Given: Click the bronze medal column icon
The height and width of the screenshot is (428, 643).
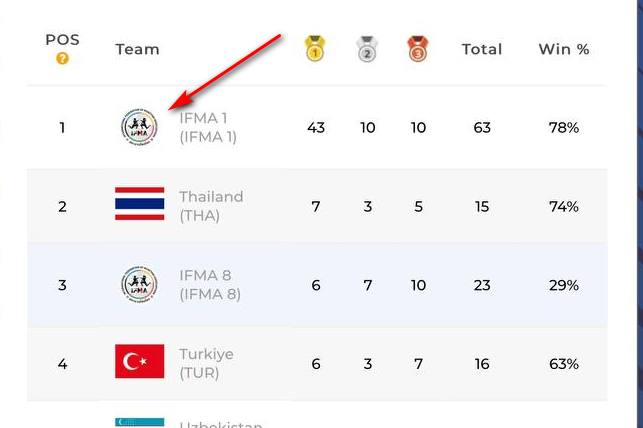Looking at the screenshot, I should coord(418,48).
